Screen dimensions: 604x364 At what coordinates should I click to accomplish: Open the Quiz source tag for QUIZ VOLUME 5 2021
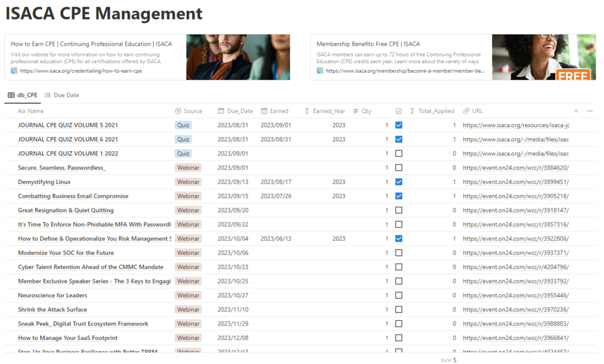click(183, 125)
